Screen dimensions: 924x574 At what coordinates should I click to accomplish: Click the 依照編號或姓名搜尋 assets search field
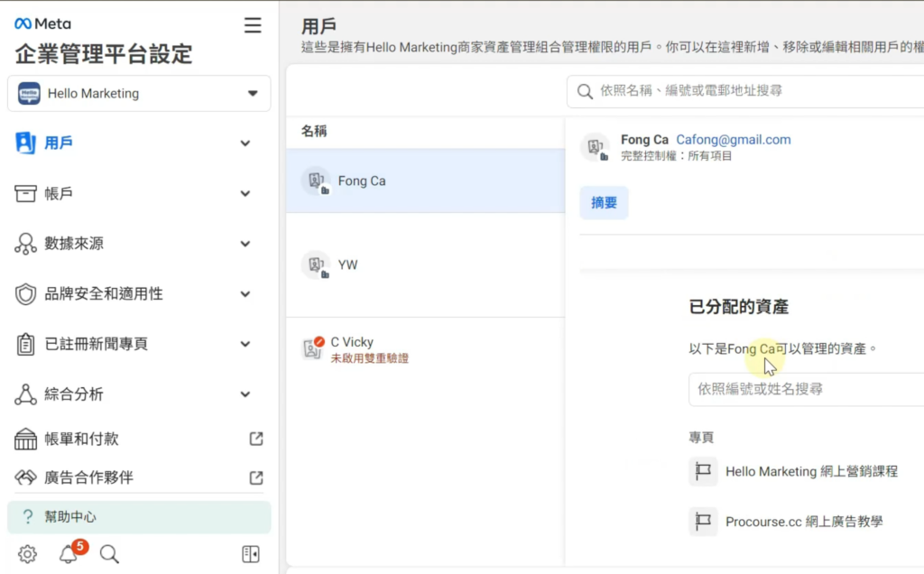point(803,389)
